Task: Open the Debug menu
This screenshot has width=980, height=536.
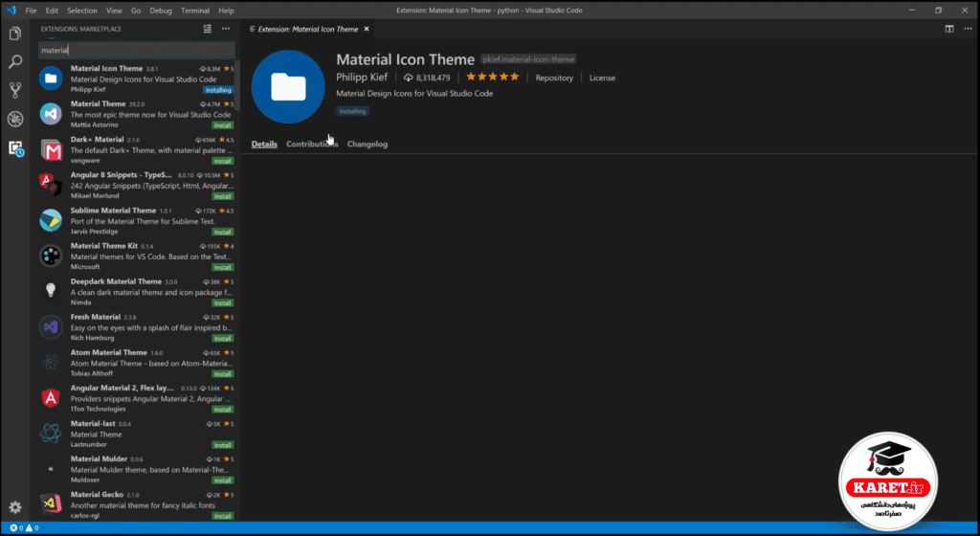Action: click(161, 11)
